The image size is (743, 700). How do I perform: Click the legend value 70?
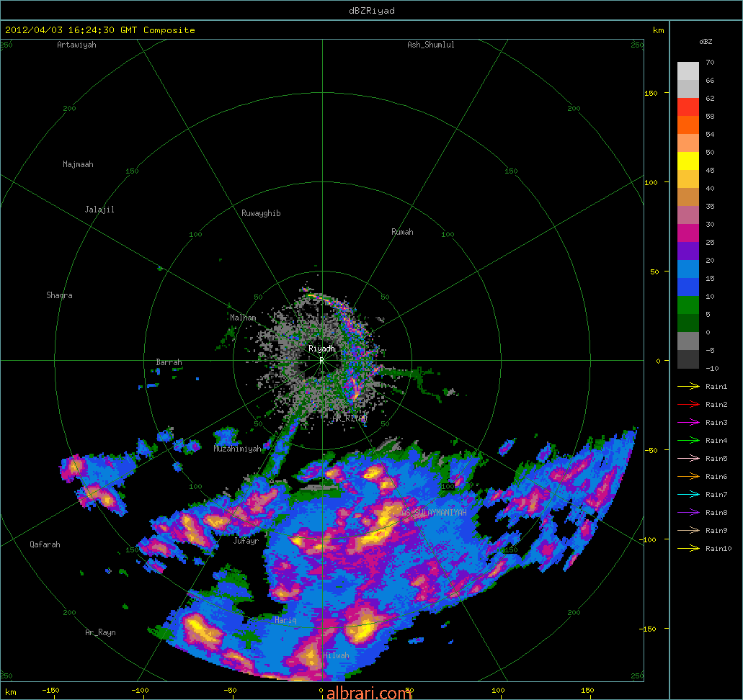tap(710, 62)
